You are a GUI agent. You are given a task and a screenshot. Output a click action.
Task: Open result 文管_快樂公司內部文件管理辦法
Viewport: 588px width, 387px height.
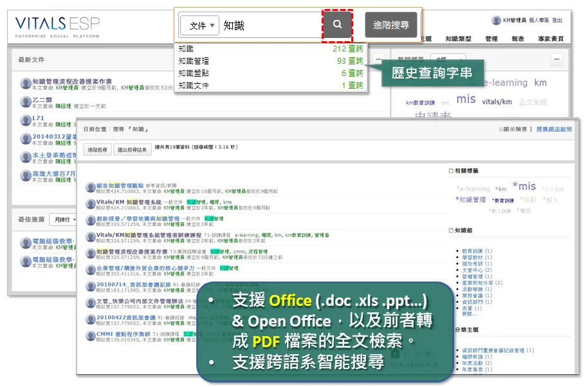tap(140, 301)
